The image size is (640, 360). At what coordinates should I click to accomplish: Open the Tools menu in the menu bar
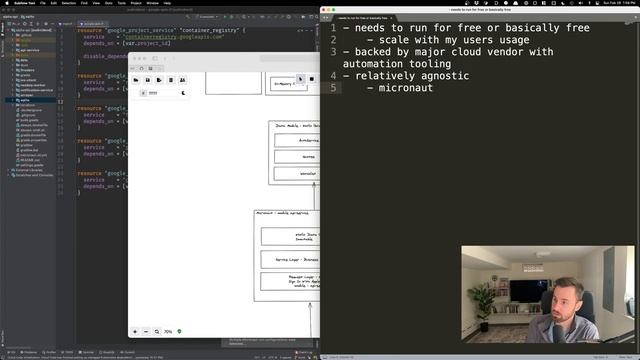click(122, 3)
